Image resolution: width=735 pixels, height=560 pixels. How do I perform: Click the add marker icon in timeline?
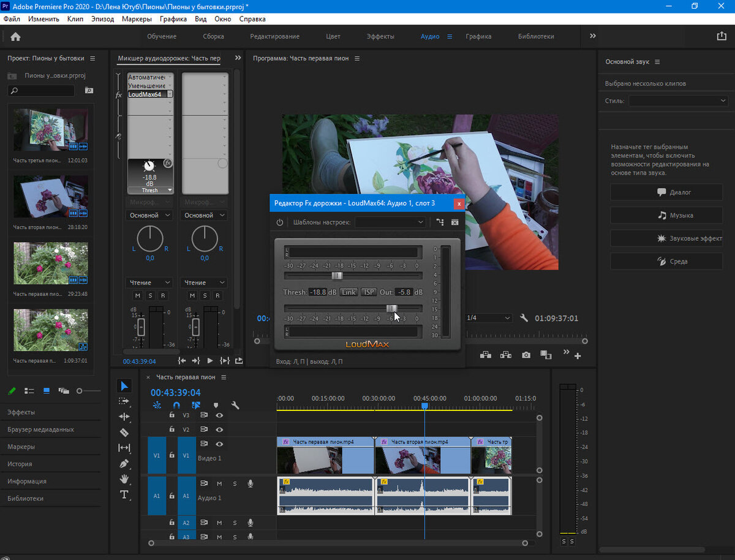[x=216, y=405]
